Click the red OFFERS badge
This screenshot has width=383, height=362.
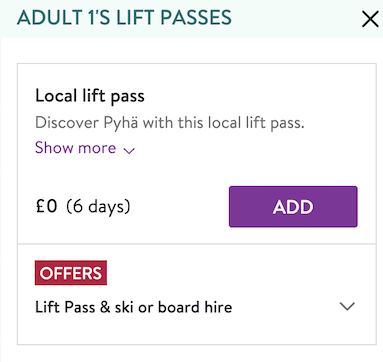pos(71,273)
